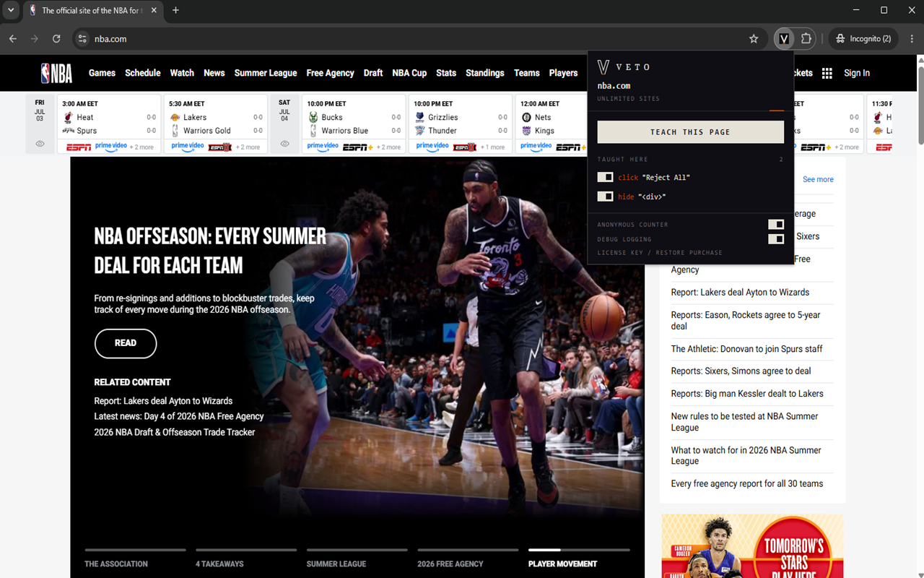Open the Veto extension icon in toolbar
This screenshot has width=924, height=578.
coord(784,39)
